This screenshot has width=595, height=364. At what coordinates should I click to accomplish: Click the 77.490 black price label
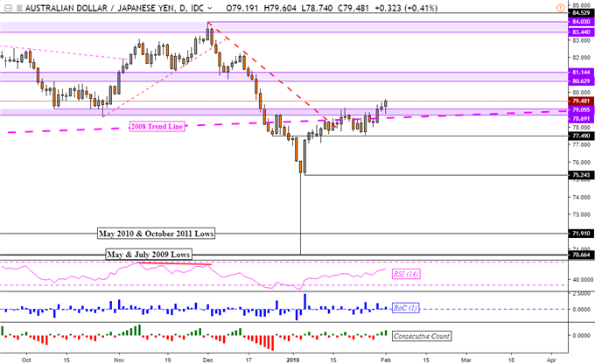(581, 136)
